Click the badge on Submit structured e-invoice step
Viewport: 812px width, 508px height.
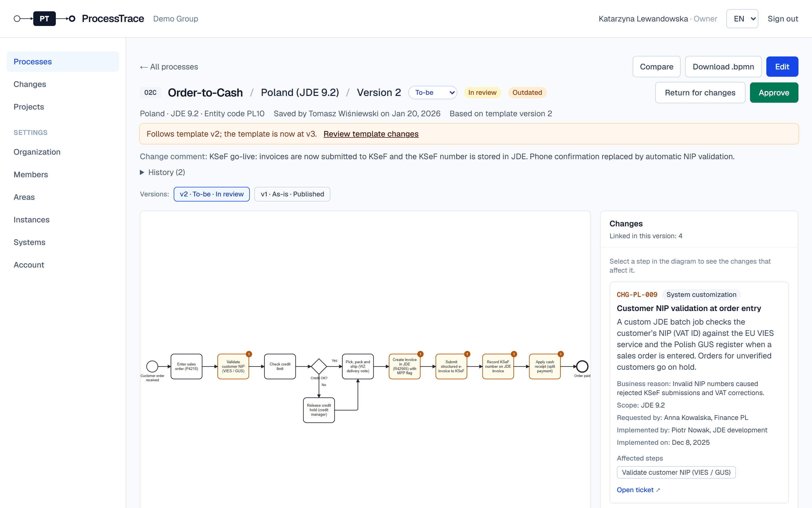pos(467,354)
